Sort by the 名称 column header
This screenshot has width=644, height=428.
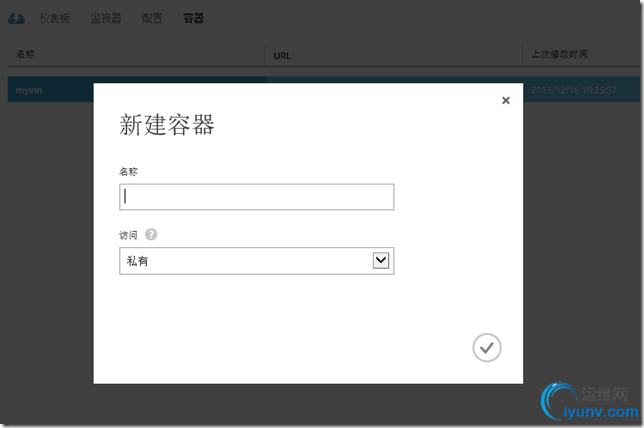pyautogui.click(x=25, y=54)
